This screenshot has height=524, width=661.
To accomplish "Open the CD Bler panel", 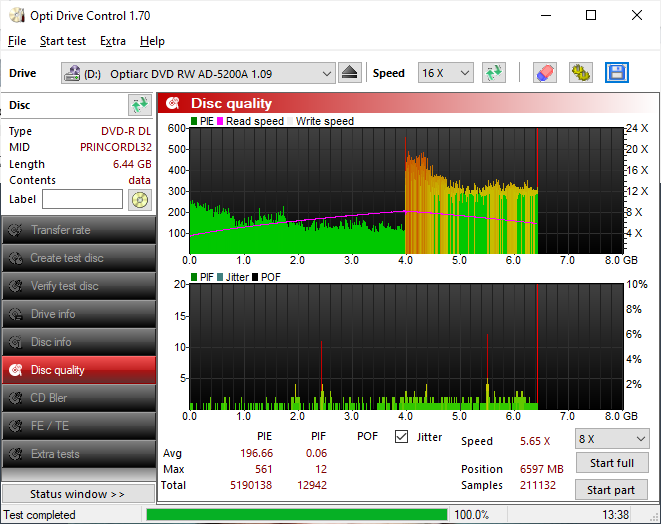I will (x=79, y=398).
